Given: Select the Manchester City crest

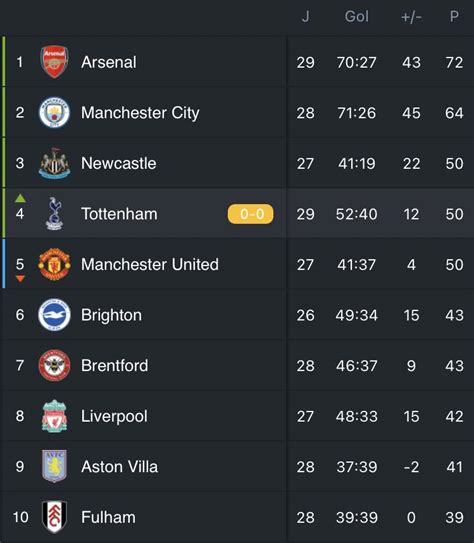Looking at the screenshot, I should pyautogui.click(x=54, y=113).
